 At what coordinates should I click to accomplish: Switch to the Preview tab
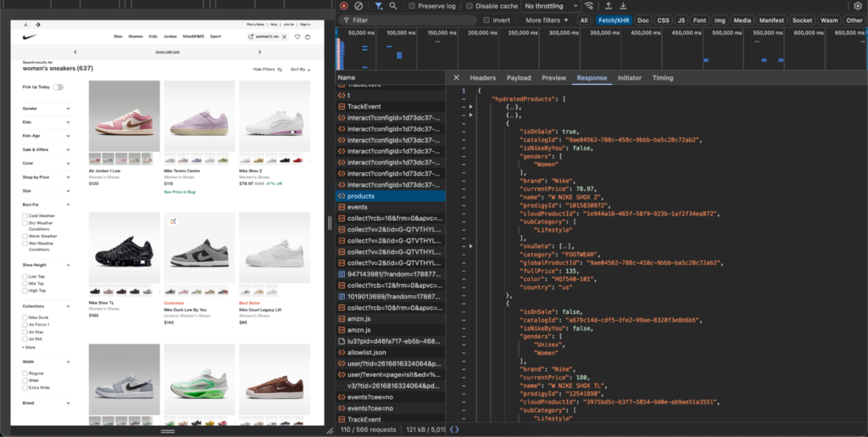pyautogui.click(x=554, y=78)
